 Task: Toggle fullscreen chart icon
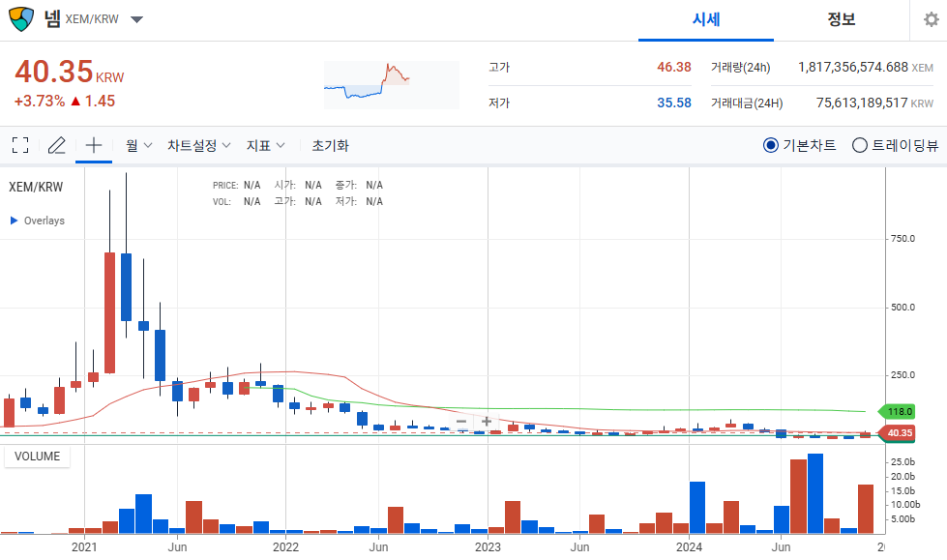20,145
